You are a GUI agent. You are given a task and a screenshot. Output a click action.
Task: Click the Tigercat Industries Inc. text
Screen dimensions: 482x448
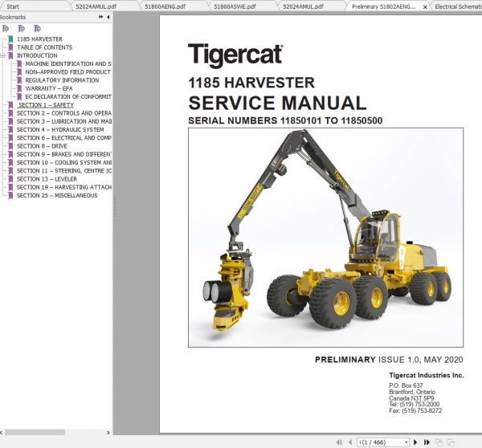pyautogui.click(x=427, y=375)
